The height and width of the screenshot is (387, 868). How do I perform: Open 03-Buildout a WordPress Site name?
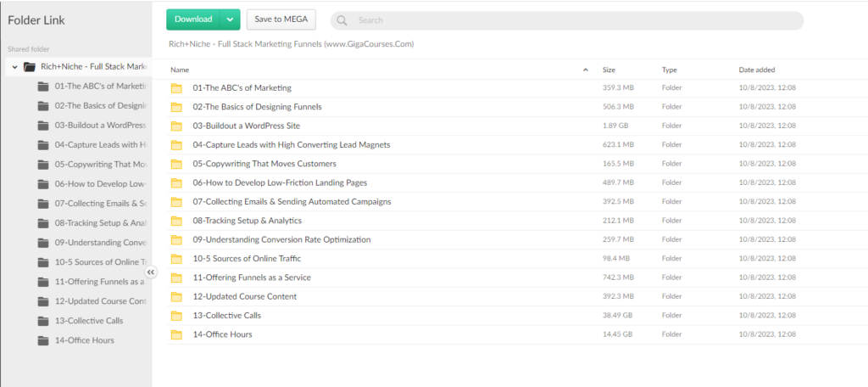point(247,126)
